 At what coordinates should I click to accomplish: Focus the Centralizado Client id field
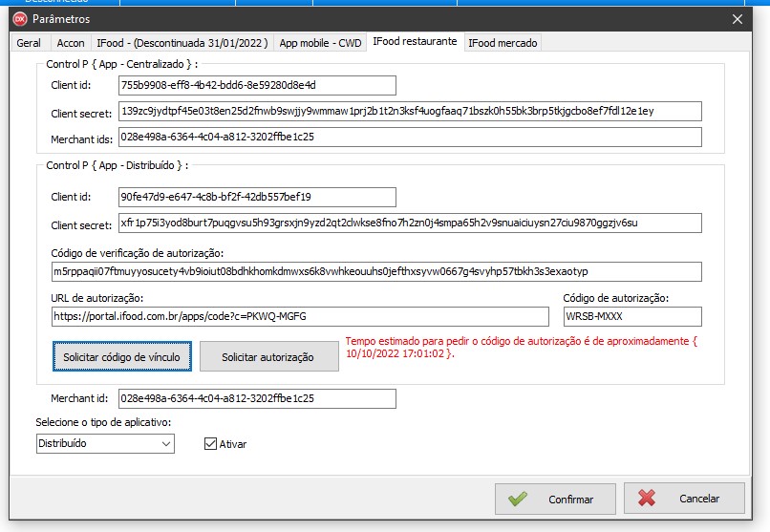tap(257, 85)
